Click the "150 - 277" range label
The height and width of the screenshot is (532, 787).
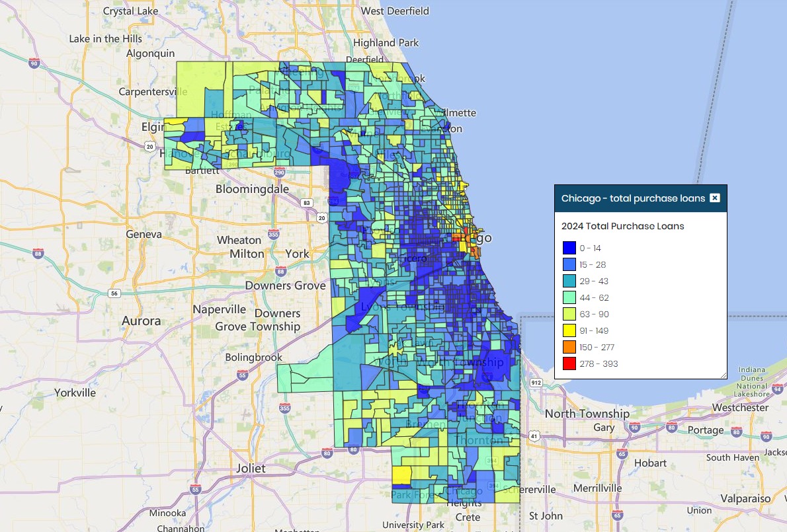click(x=597, y=347)
